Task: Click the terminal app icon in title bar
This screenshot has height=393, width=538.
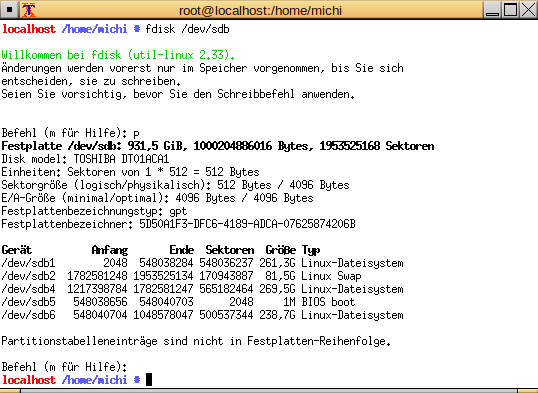Action: tap(28, 10)
